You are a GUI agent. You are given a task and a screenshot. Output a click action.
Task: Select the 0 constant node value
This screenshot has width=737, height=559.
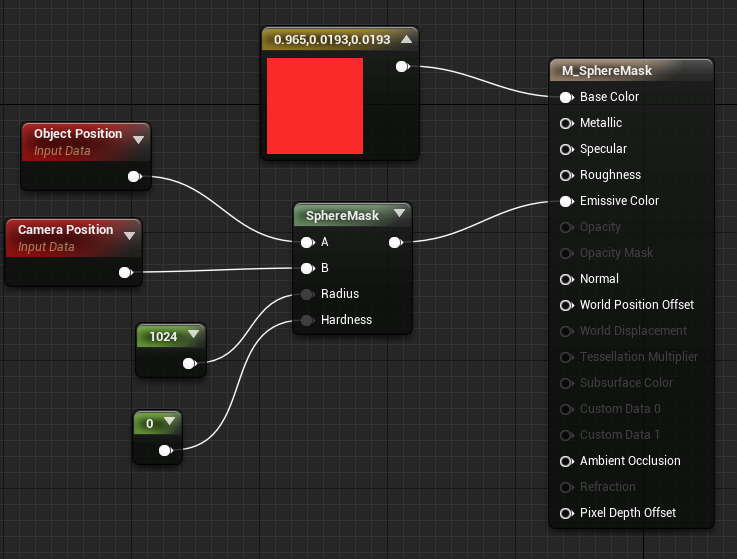(x=149, y=424)
